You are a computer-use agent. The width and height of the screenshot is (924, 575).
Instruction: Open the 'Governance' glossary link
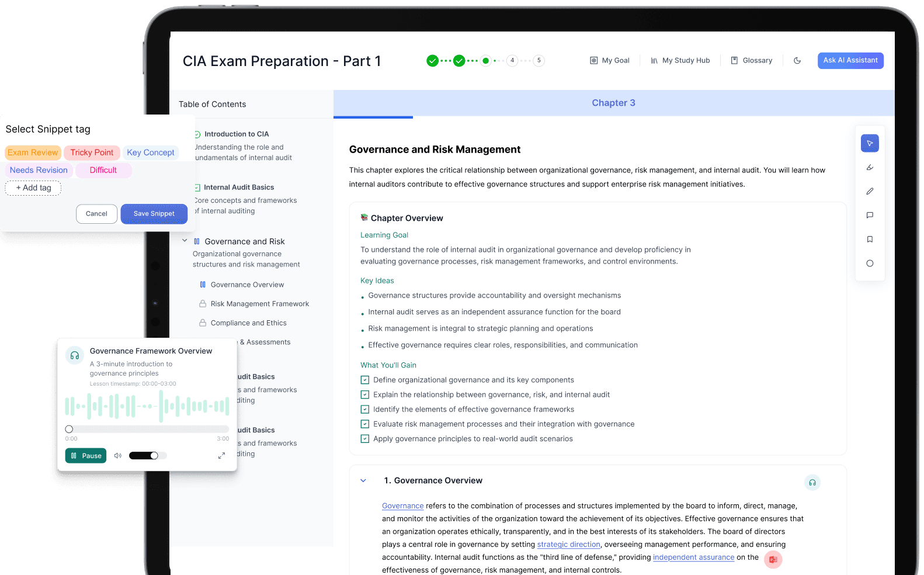pyautogui.click(x=403, y=506)
